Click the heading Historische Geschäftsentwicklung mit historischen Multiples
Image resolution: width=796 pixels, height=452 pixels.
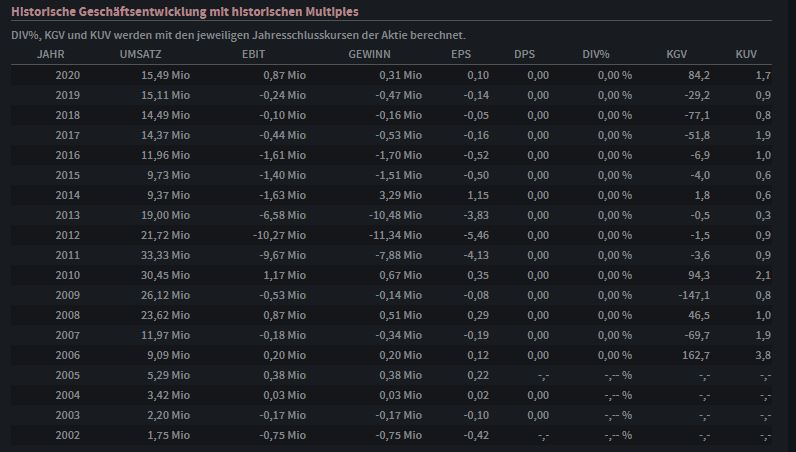(185, 12)
